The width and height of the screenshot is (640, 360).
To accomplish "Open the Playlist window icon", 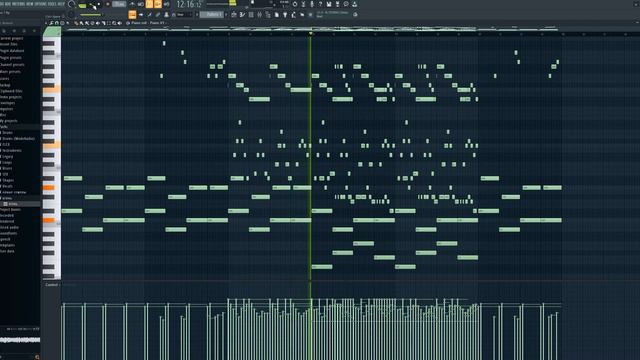I will tap(234, 14).
